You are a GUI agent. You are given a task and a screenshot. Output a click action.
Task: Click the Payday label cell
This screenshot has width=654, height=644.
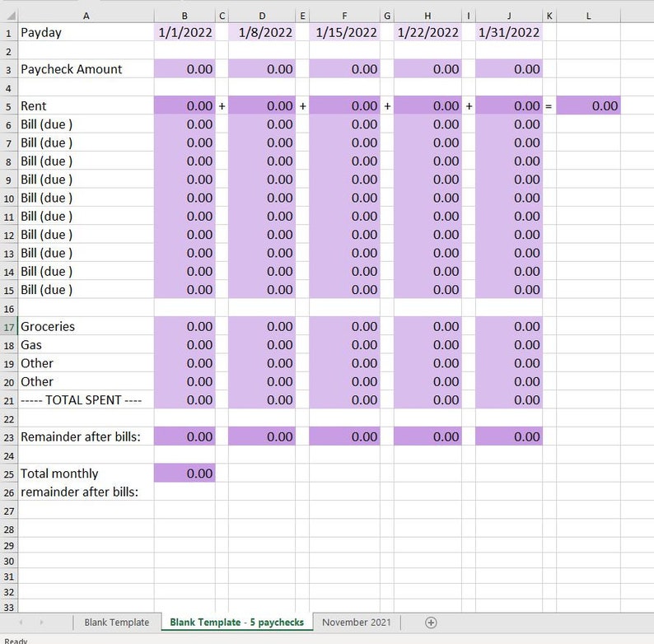(x=86, y=33)
